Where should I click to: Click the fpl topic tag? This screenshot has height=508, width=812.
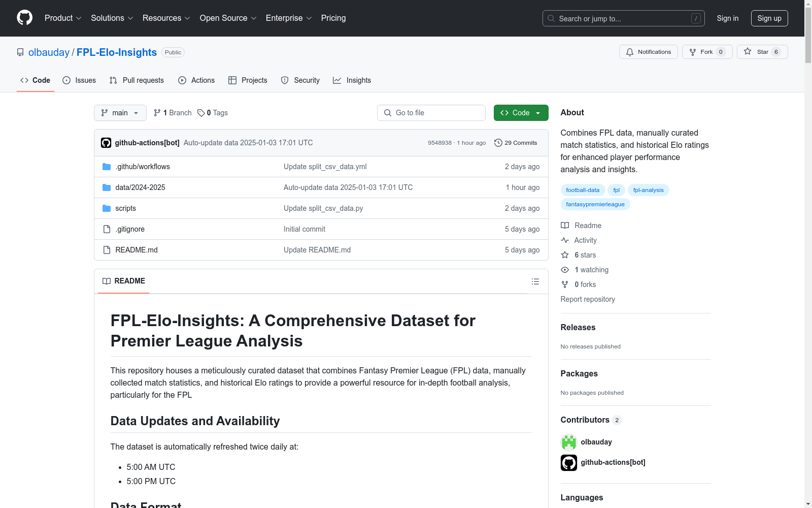coord(616,190)
